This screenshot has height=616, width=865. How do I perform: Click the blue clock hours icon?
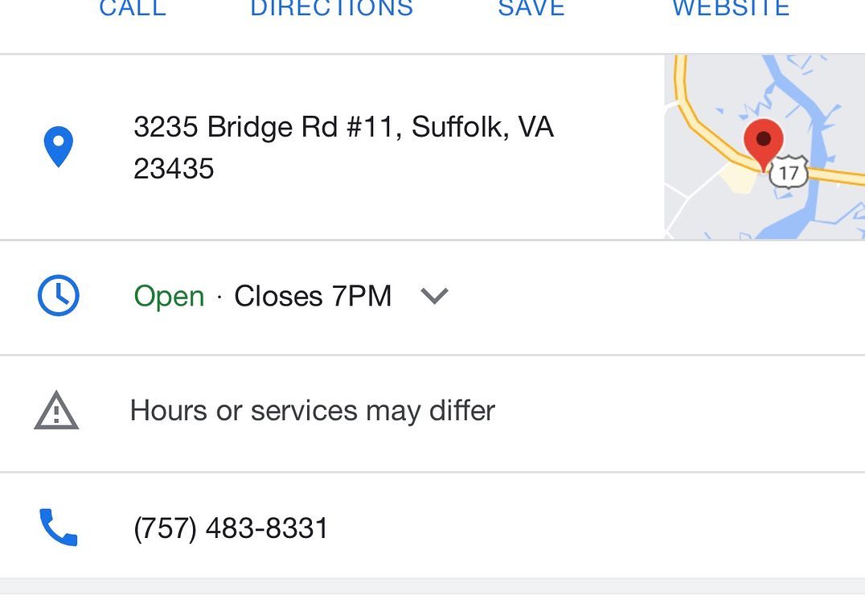pos(59,296)
